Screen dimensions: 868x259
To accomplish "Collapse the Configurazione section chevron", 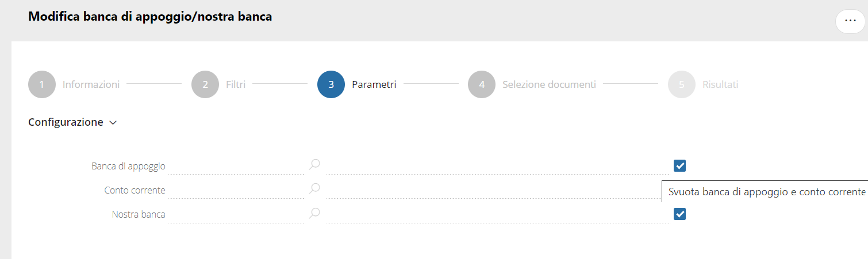I will pos(113,123).
